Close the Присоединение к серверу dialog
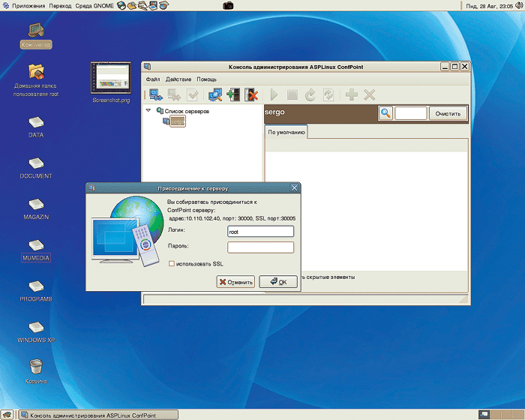The width and height of the screenshot is (525, 420). [x=294, y=188]
